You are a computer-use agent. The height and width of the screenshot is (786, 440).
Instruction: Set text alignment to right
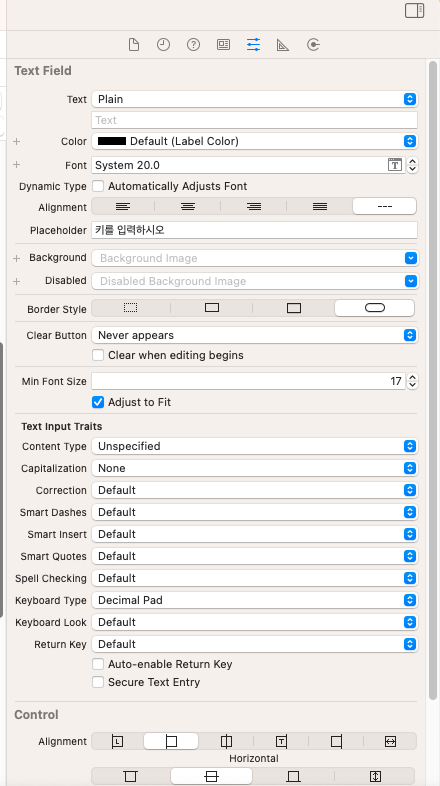tap(254, 207)
